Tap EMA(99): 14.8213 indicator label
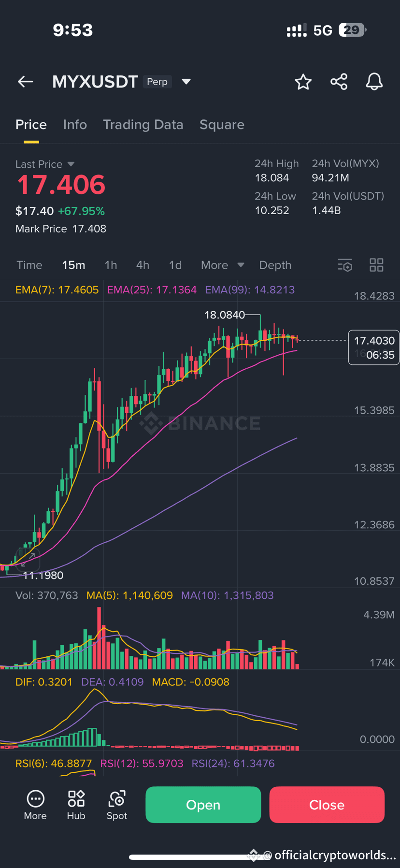Screen dimensions: 400x868 click(x=250, y=290)
